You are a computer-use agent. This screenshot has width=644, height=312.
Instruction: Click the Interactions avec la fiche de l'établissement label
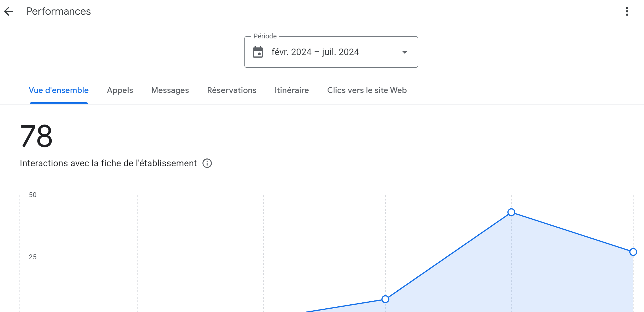(x=108, y=163)
